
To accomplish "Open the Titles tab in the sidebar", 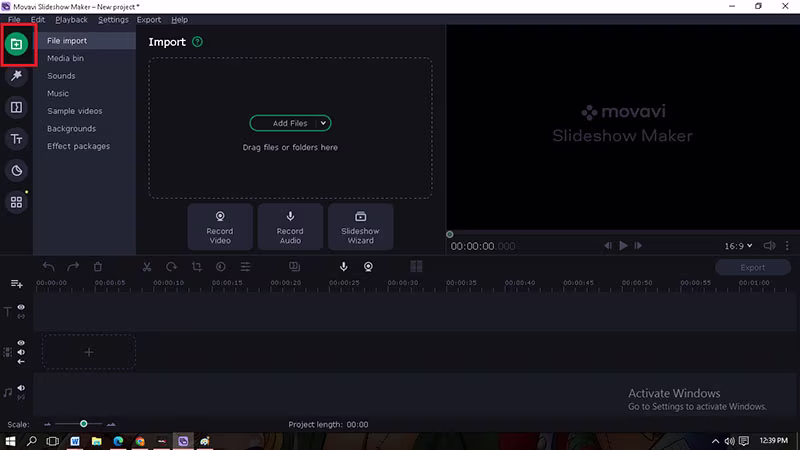I will coord(16,139).
